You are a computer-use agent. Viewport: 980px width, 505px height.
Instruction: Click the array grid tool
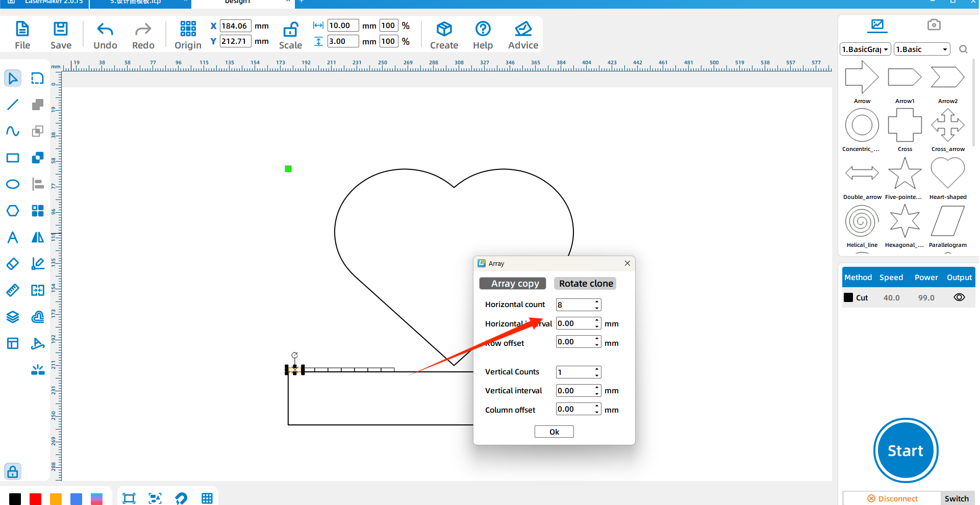pos(38,211)
